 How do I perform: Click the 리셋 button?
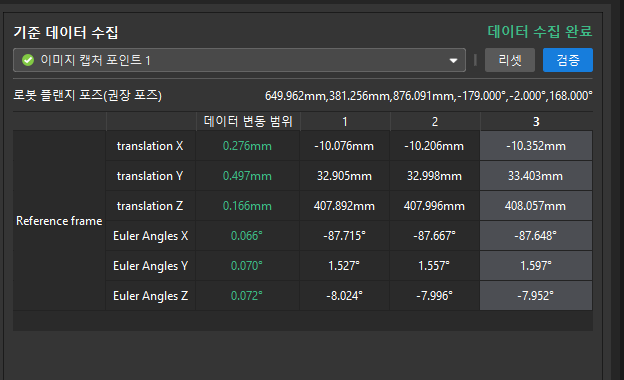510,60
